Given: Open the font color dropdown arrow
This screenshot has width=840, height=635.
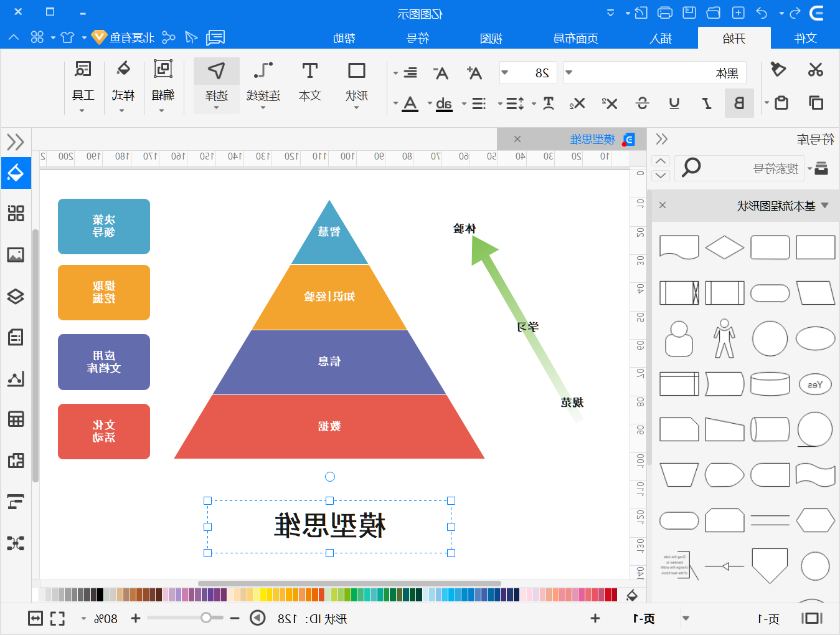Looking at the screenshot, I should point(395,103).
